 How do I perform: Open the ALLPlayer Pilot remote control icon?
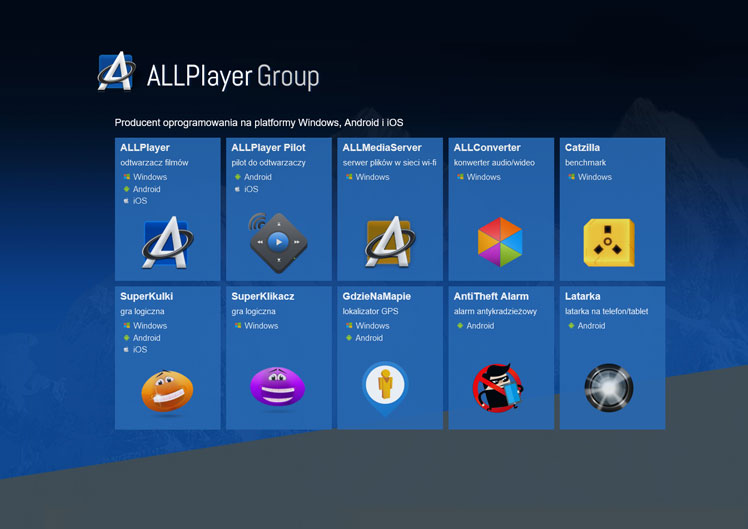278,242
